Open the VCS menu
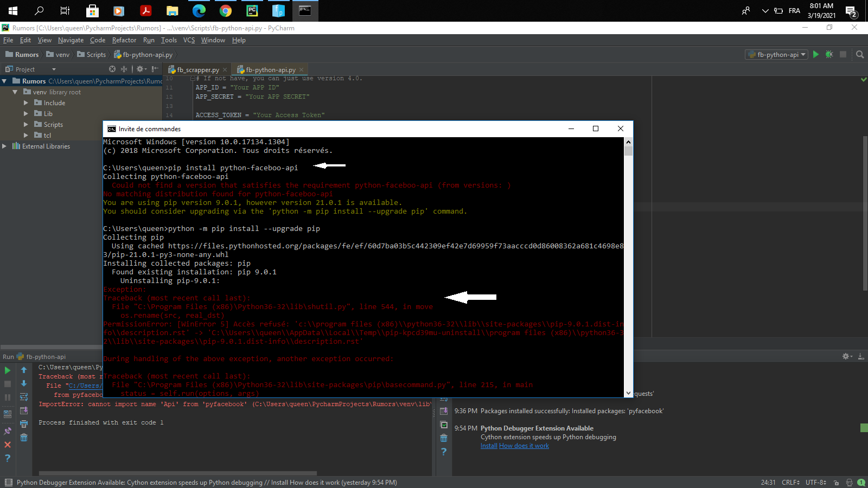Image resolution: width=868 pixels, height=488 pixels. 189,40
